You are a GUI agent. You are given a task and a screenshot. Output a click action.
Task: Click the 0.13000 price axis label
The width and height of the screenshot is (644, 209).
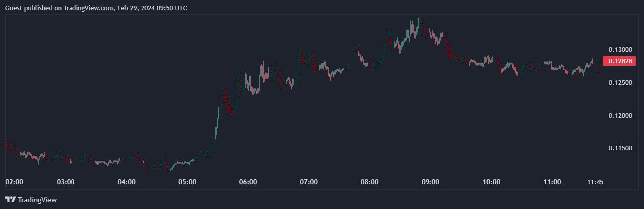click(x=620, y=50)
